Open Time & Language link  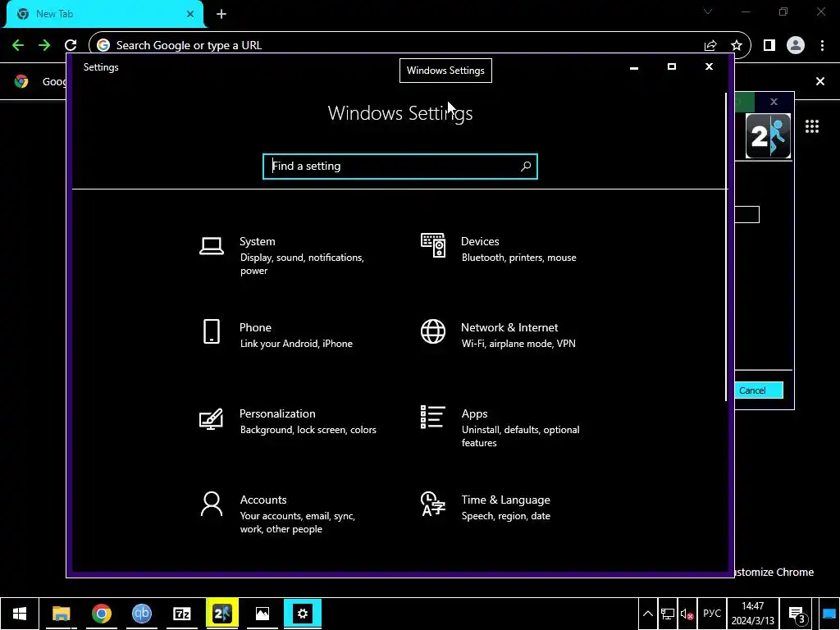pos(505,500)
